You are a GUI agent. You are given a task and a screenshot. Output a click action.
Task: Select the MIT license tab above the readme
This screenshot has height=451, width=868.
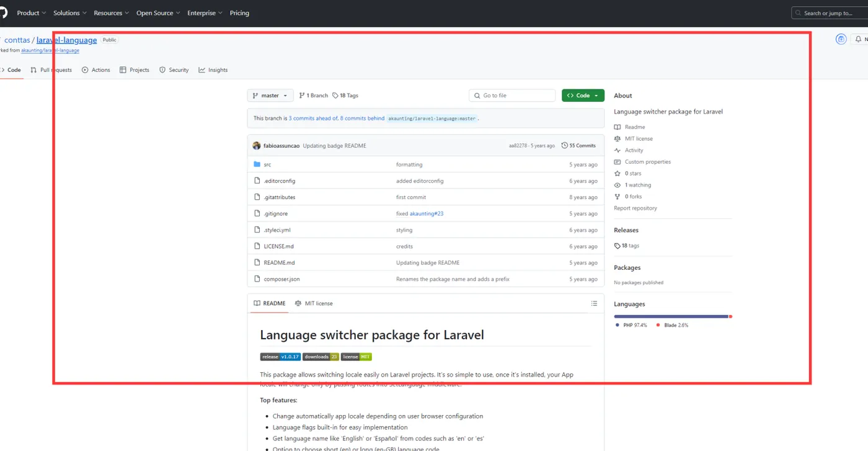point(314,303)
